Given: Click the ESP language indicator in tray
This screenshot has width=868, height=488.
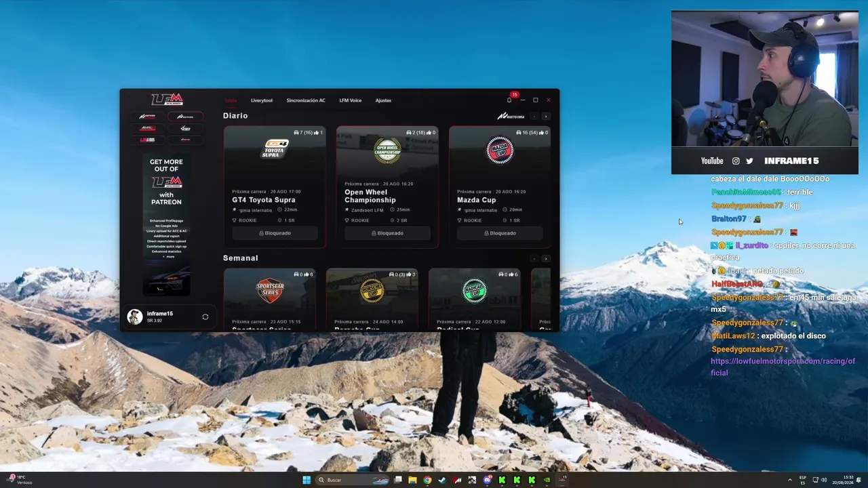Looking at the screenshot, I should [804, 480].
